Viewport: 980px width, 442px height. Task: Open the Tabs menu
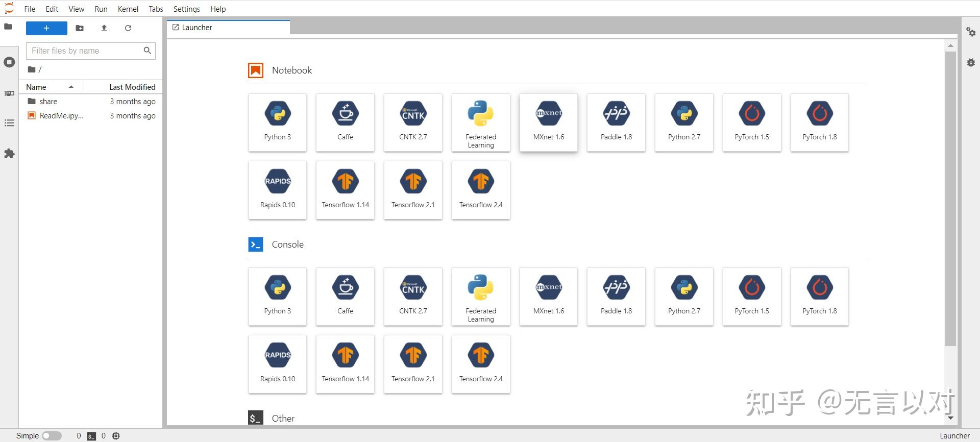pyautogui.click(x=156, y=9)
